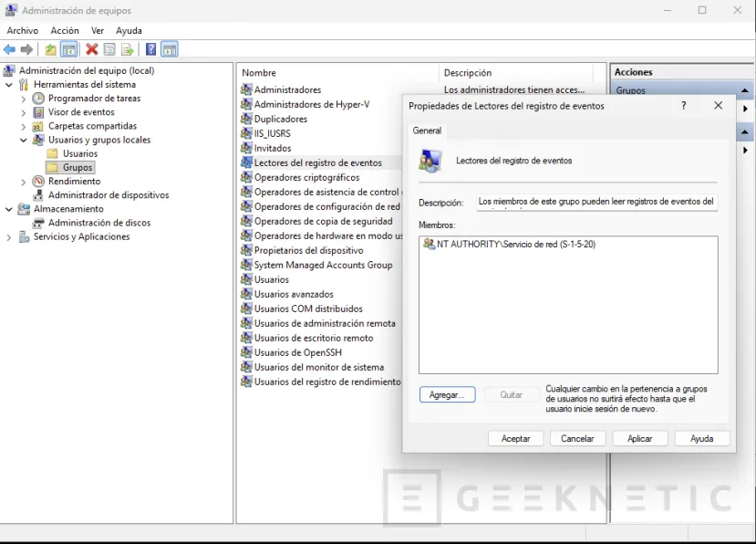Click the Usuarios folder icon in tree
The width and height of the screenshot is (756, 544).
pyautogui.click(x=53, y=153)
